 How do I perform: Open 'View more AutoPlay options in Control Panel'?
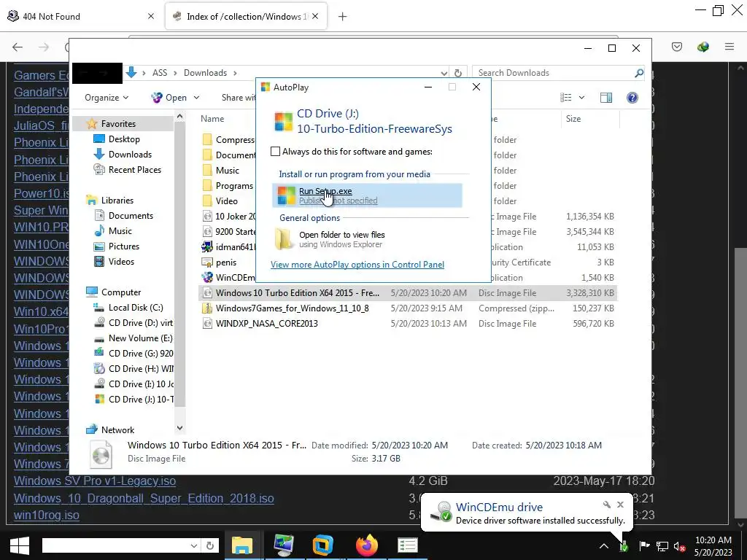click(x=357, y=264)
